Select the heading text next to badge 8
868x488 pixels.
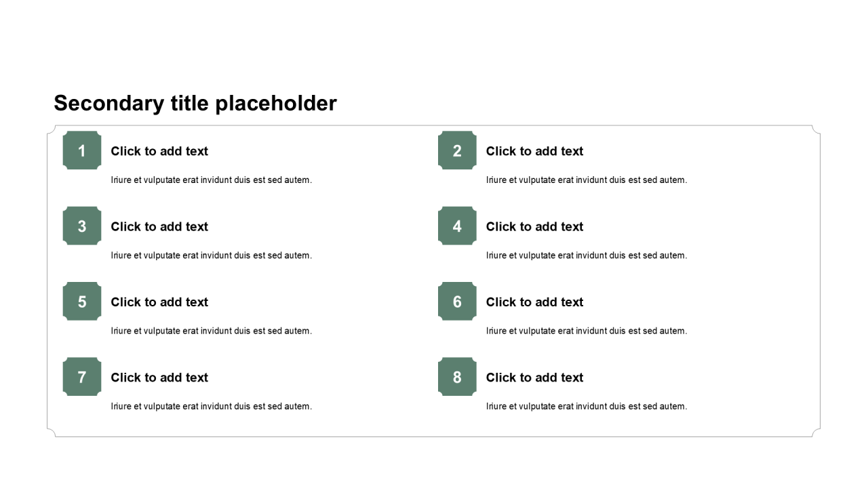[534, 378]
